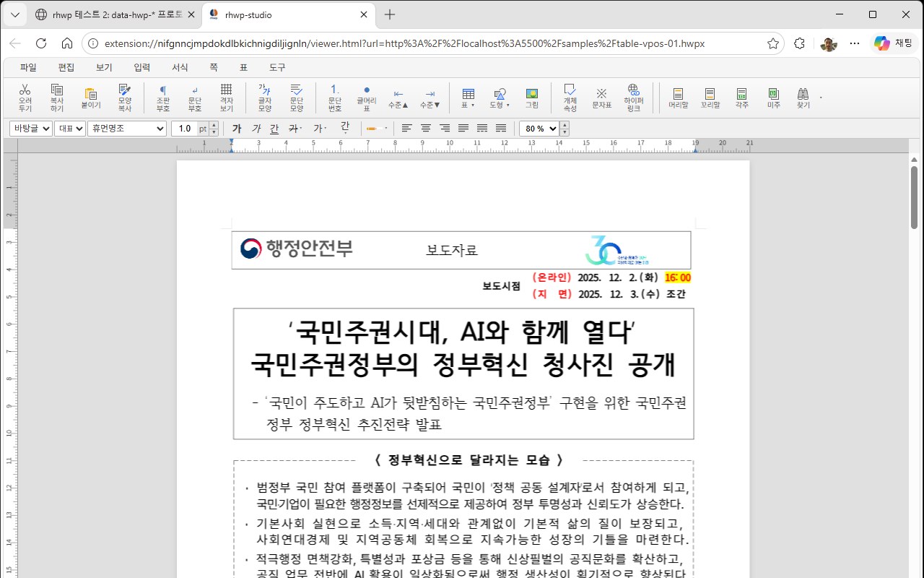The height and width of the screenshot is (578, 924).
Task: Apply distributed alignment
Action: coord(482,129)
